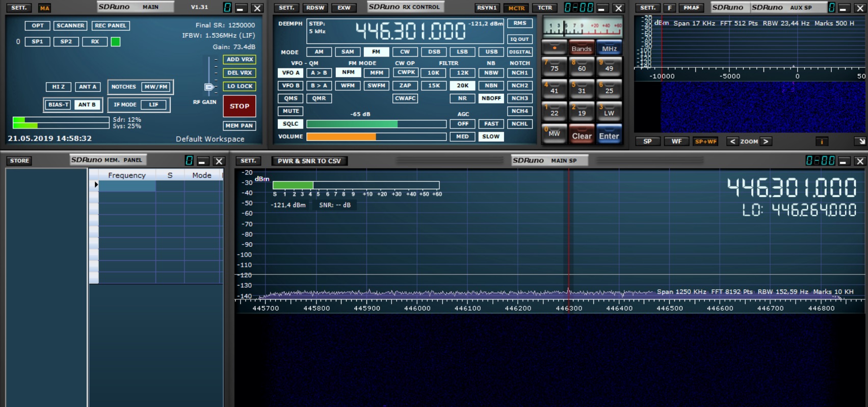Select the 41 band keypad button
Image resolution: width=868 pixels, height=407 pixels.
pos(554,89)
